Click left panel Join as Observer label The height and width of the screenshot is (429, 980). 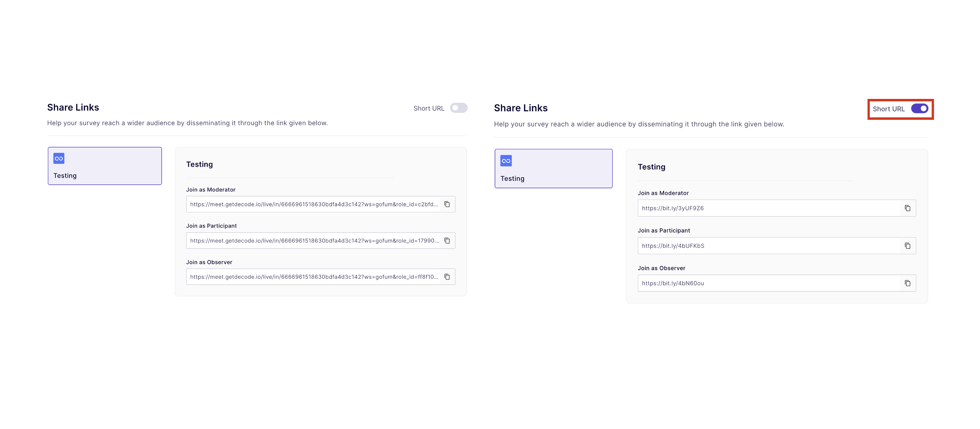pyautogui.click(x=209, y=262)
